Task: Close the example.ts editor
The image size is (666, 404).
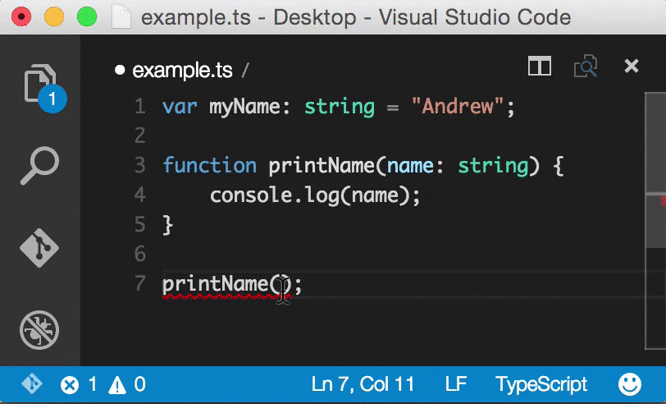Action: click(632, 66)
